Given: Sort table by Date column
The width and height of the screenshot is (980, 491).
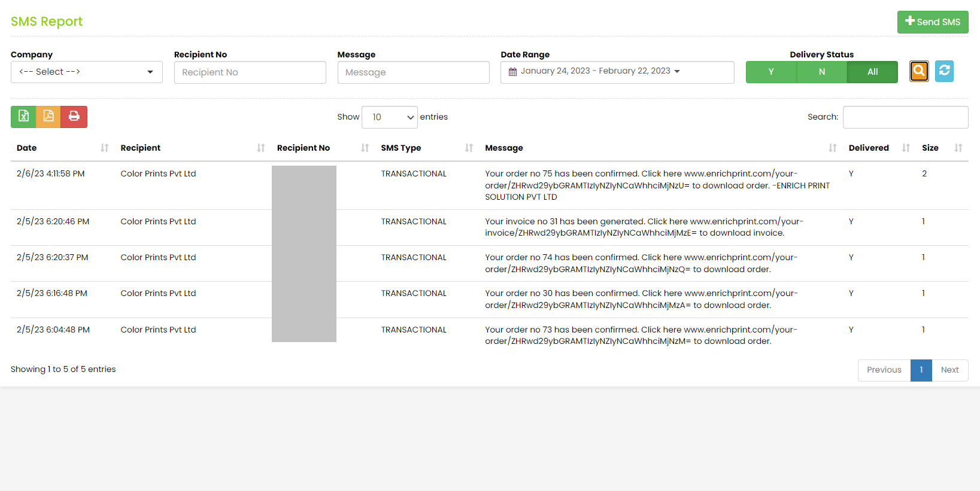Looking at the screenshot, I should coord(60,148).
